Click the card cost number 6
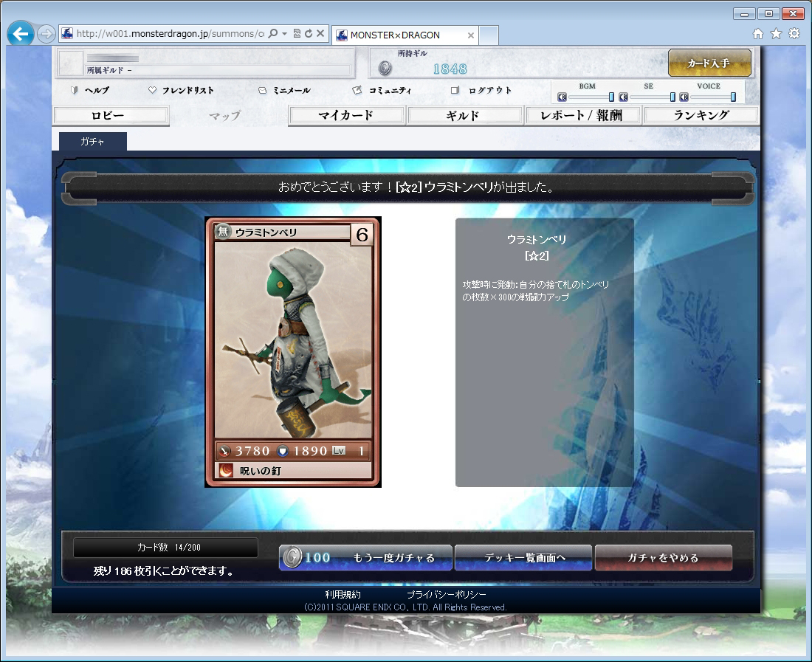 click(x=362, y=235)
